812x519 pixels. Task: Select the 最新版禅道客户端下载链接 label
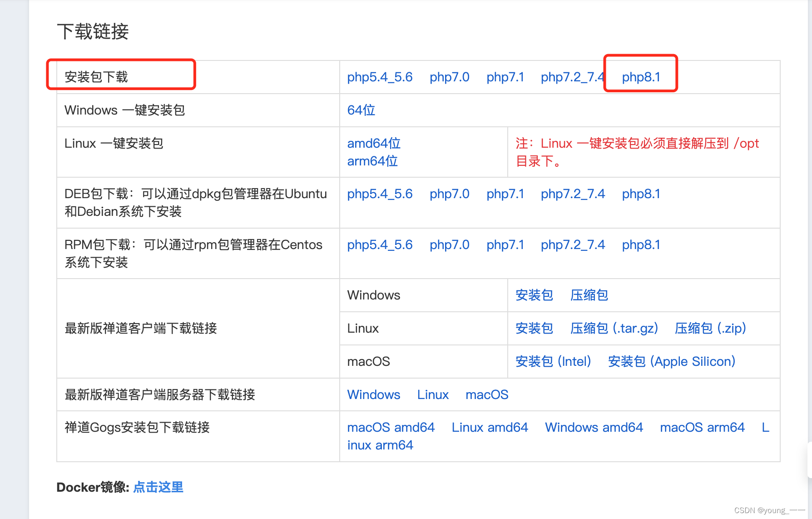[x=141, y=329]
